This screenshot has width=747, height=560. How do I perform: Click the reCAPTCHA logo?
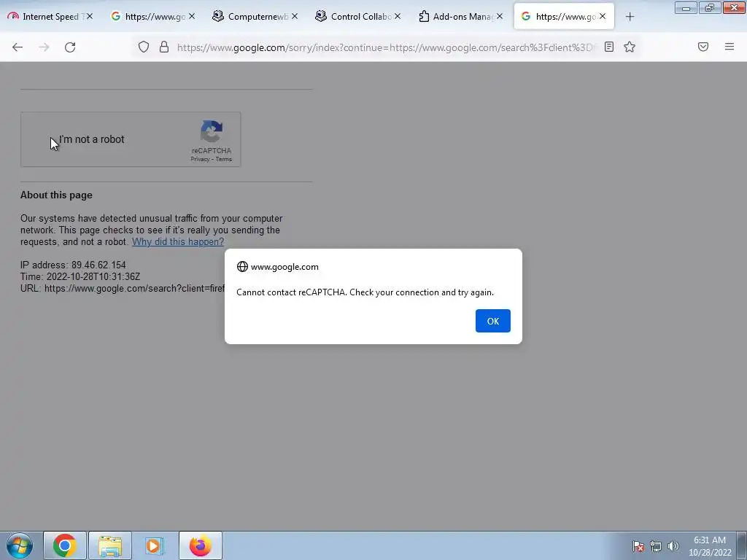pyautogui.click(x=212, y=131)
